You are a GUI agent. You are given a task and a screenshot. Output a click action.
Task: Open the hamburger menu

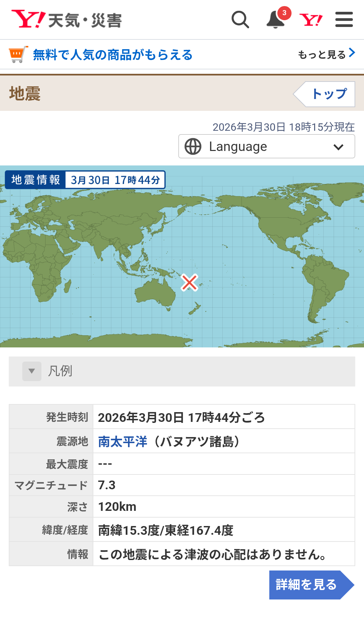pos(344,20)
